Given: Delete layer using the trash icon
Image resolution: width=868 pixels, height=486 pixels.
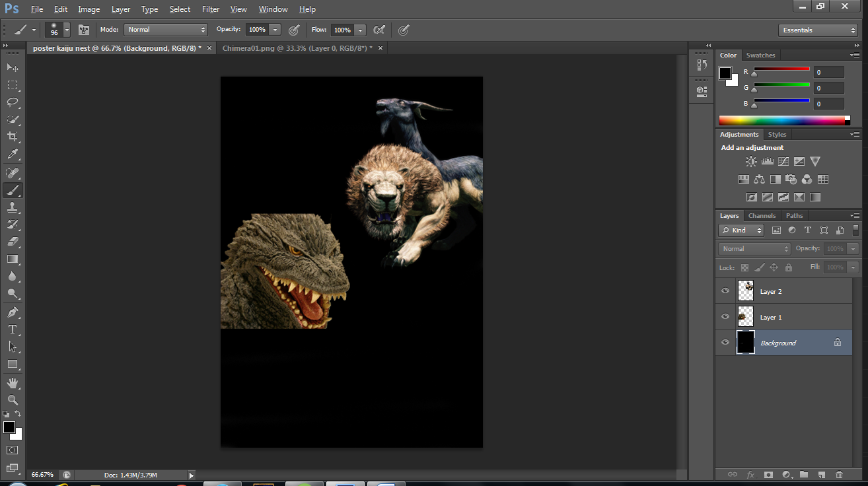Looking at the screenshot, I should click(839, 474).
